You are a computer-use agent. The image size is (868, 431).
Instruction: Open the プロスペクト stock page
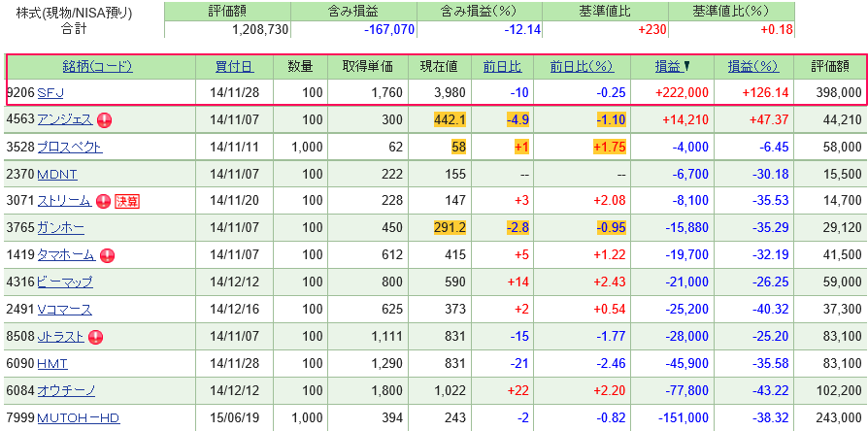tap(69, 148)
